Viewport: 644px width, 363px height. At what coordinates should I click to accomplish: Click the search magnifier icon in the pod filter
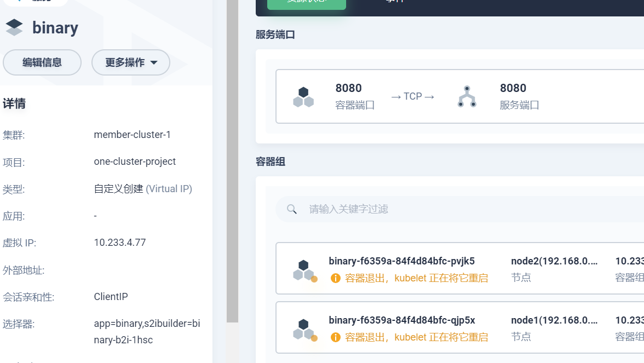(291, 209)
